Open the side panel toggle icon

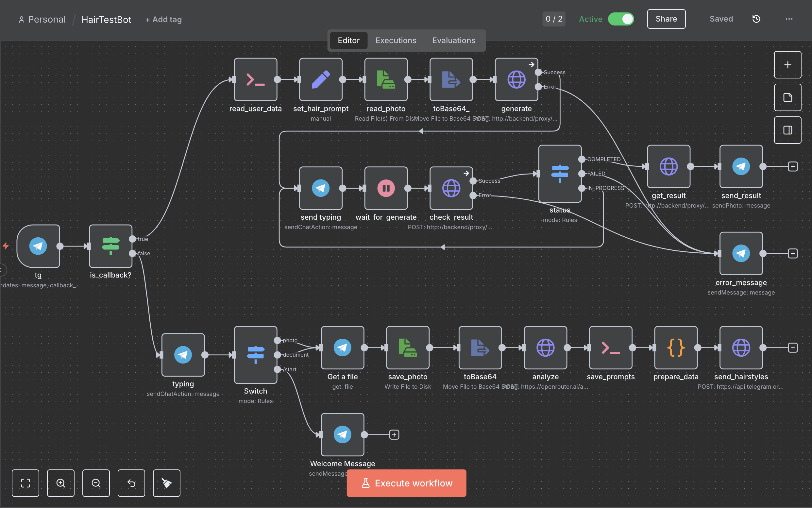pyautogui.click(x=787, y=130)
